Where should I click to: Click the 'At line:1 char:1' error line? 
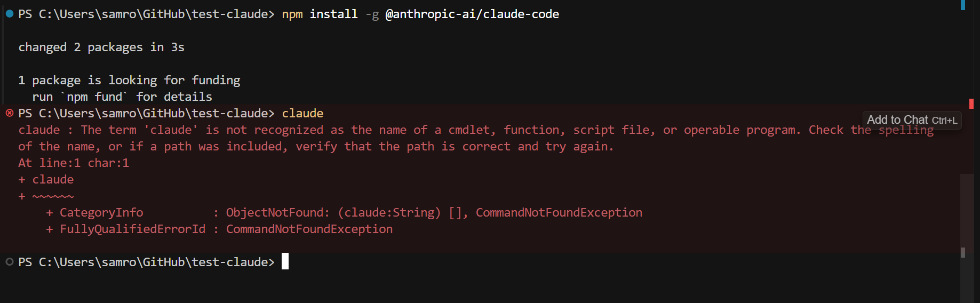point(74,163)
